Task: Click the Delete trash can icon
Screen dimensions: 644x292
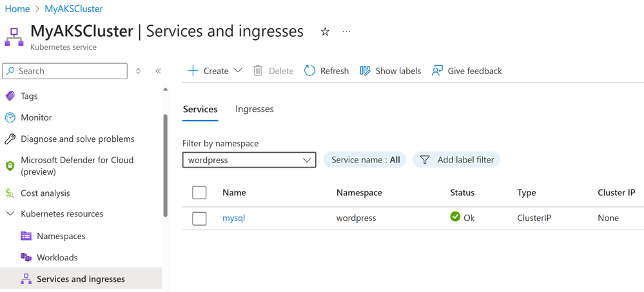Action: coord(258,71)
